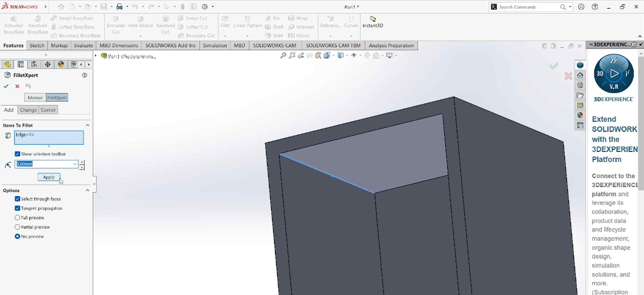Click the Previous View icon
644x295 pixels.
[x=301, y=56]
